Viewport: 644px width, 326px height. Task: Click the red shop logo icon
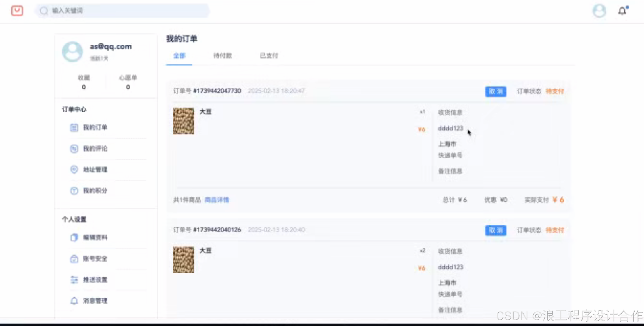[17, 11]
